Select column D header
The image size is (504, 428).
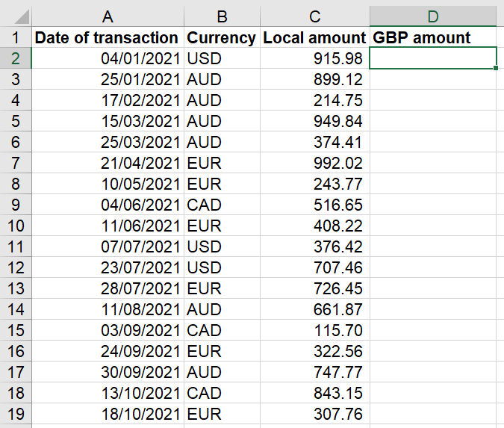pyautogui.click(x=432, y=17)
